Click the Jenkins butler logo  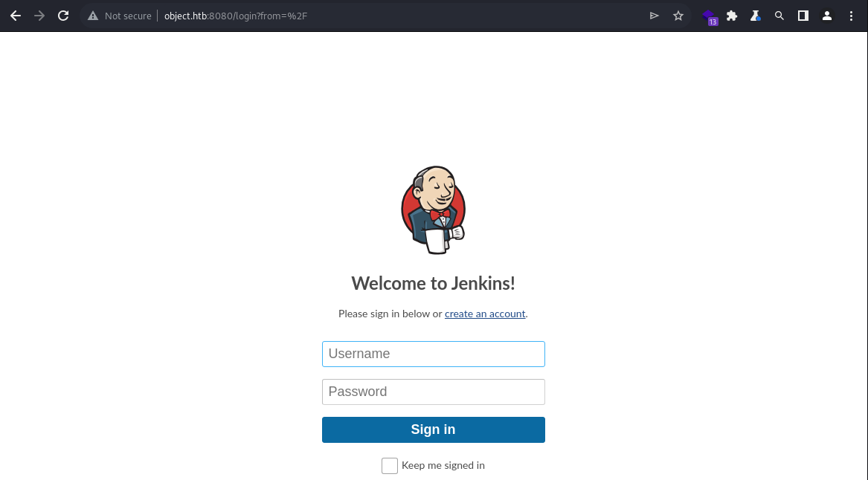tap(434, 210)
